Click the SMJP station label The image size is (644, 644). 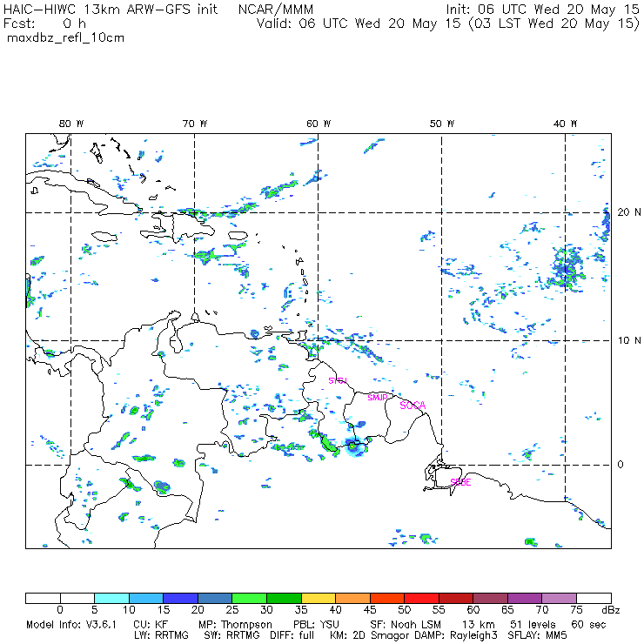coord(378,398)
